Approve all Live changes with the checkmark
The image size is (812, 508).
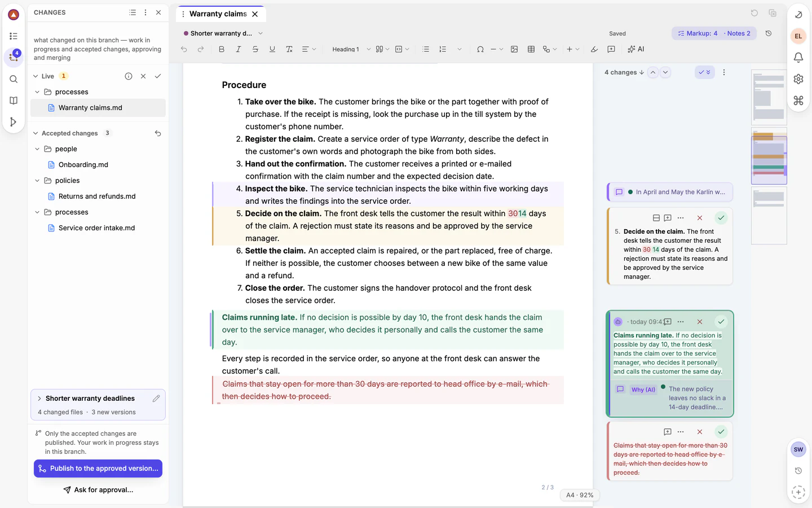pyautogui.click(x=158, y=76)
